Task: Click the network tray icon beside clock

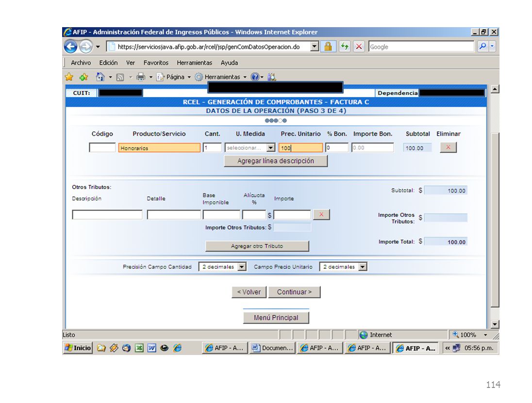Action: (x=456, y=348)
